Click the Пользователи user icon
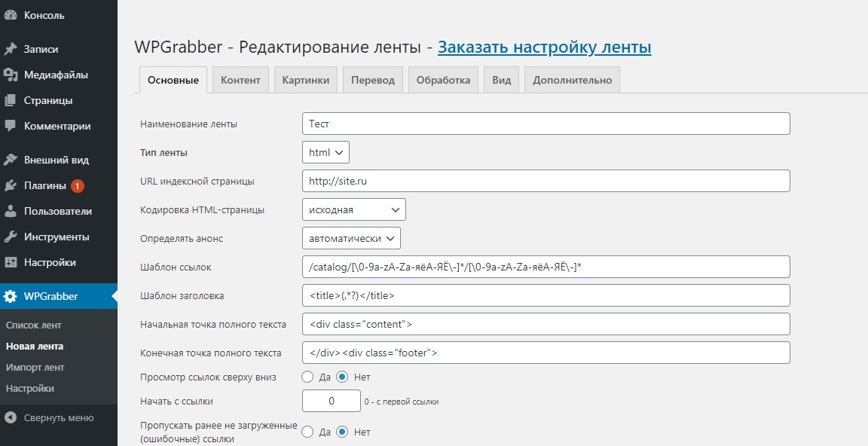 pyautogui.click(x=10, y=211)
